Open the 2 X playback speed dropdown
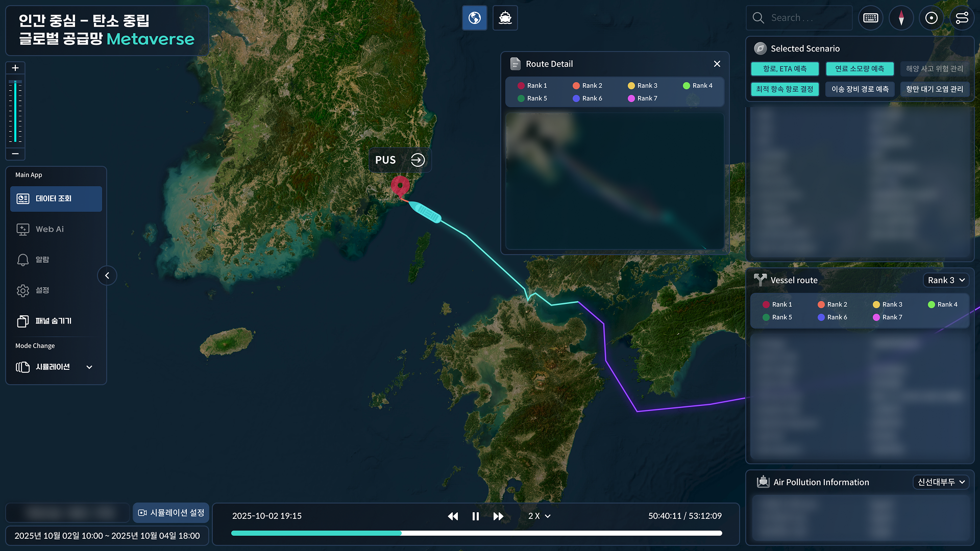 (x=540, y=516)
